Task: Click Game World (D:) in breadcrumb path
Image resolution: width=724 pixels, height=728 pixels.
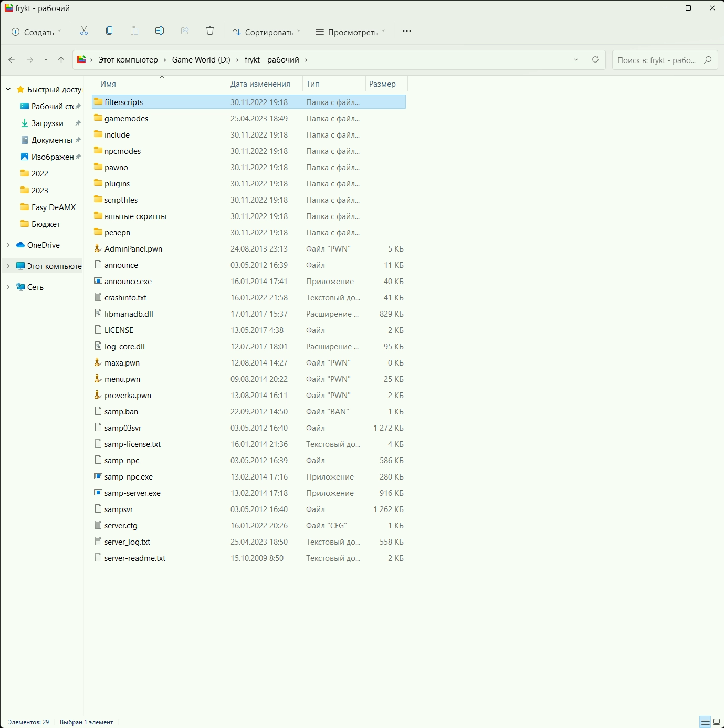Action: (x=201, y=60)
